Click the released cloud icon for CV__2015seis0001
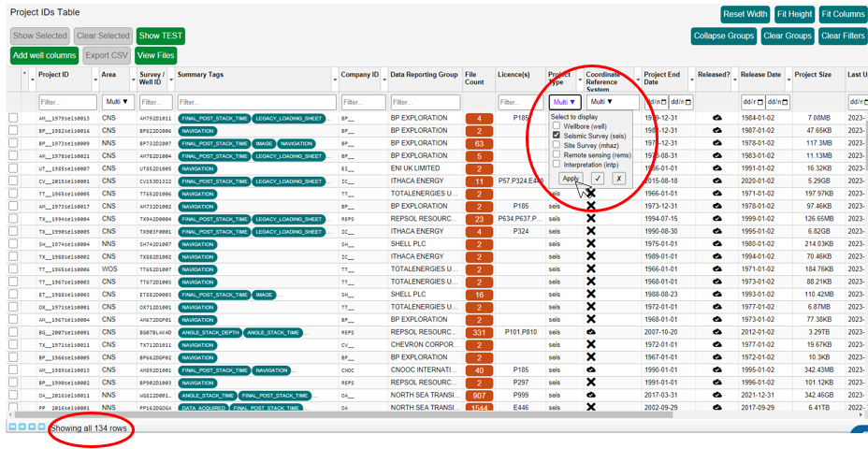Image resolution: width=868 pixels, height=449 pixels. (716, 181)
